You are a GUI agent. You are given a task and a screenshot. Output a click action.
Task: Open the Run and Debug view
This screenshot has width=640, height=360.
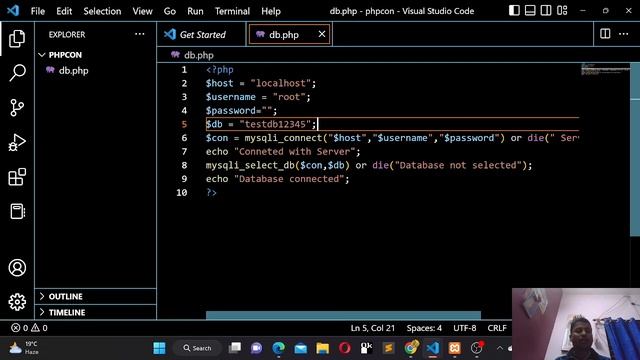17,142
